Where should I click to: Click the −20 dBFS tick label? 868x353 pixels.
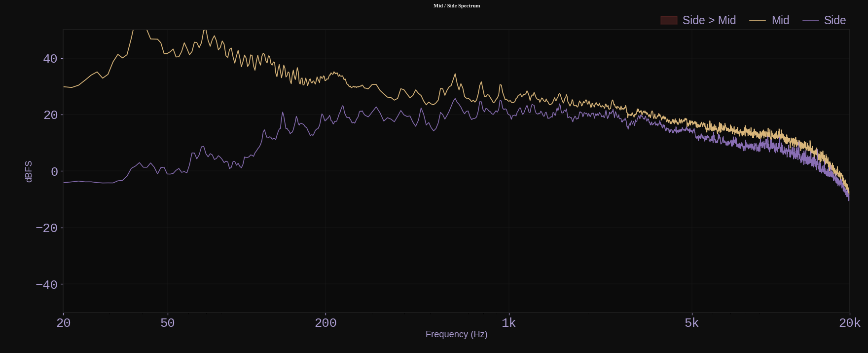[47, 228]
